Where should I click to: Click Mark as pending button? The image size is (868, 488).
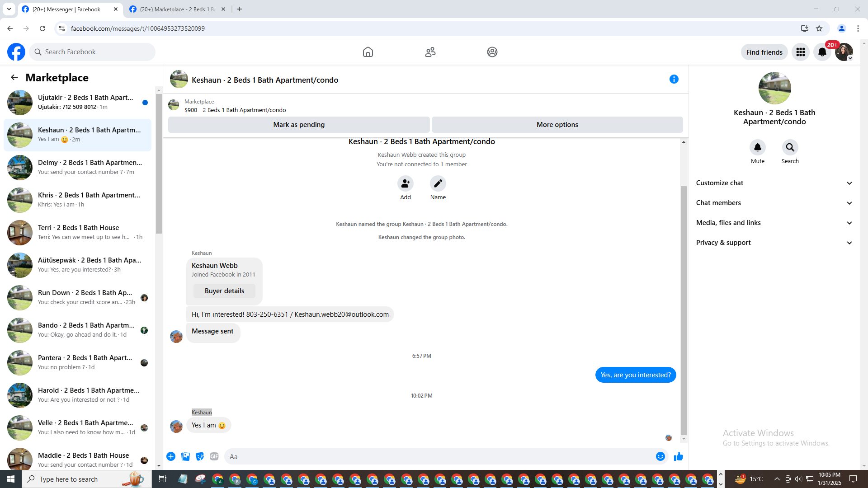pos(299,125)
